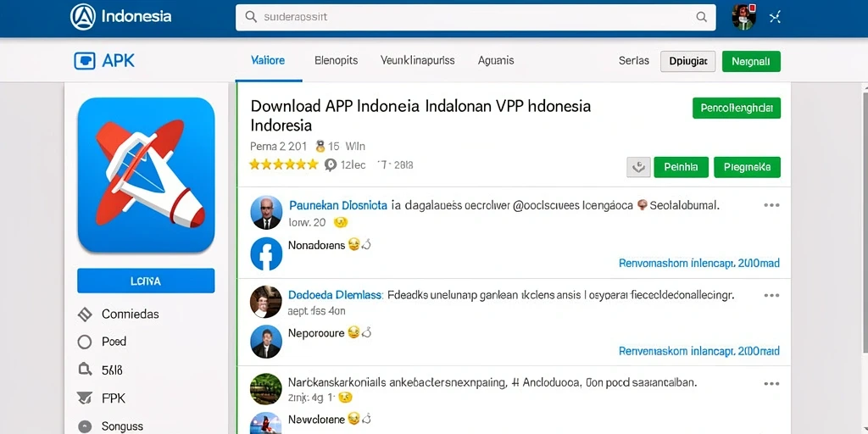868x434 pixels.
Task: Open the three-dot menu on Narbkanskarkoniails comment
Action: [x=771, y=383]
